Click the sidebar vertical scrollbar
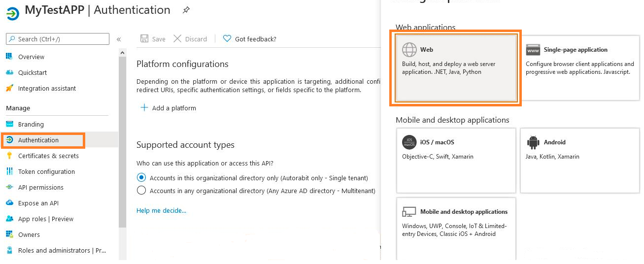The image size is (644, 264). coord(122,143)
